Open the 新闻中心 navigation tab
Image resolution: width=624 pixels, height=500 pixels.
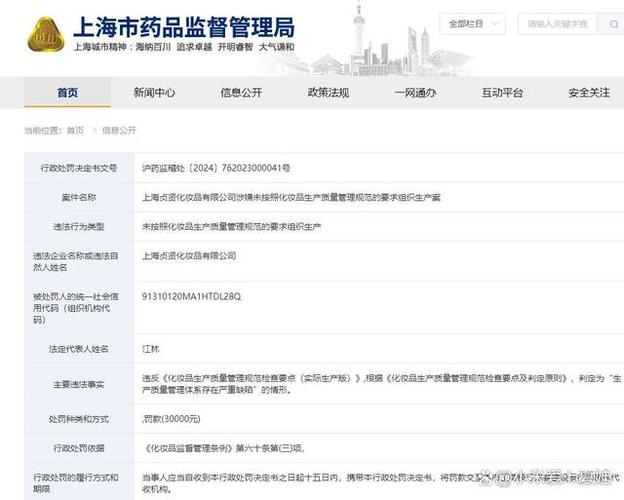(x=154, y=93)
